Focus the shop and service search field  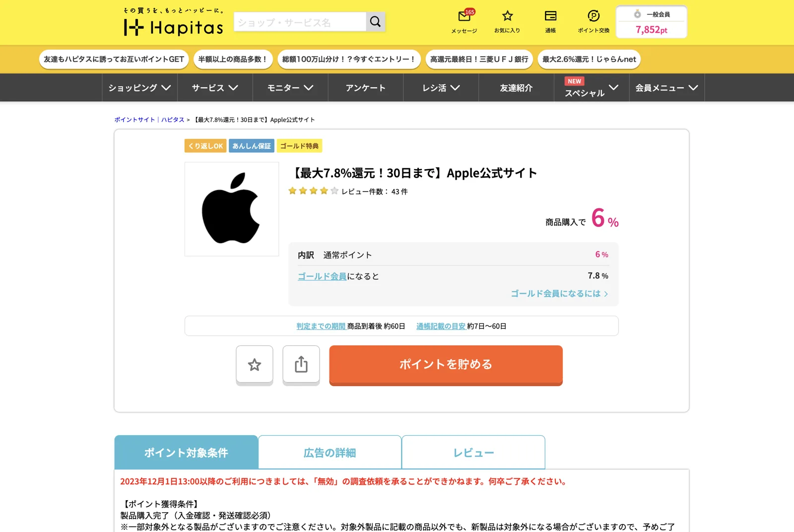(x=300, y=22)
